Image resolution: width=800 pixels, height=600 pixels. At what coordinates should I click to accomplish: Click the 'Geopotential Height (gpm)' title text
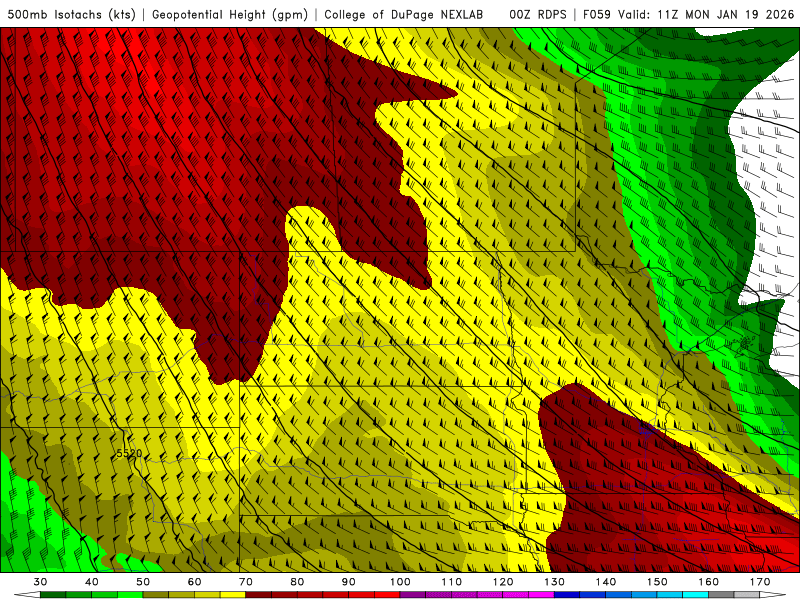(x=230, y=14)
